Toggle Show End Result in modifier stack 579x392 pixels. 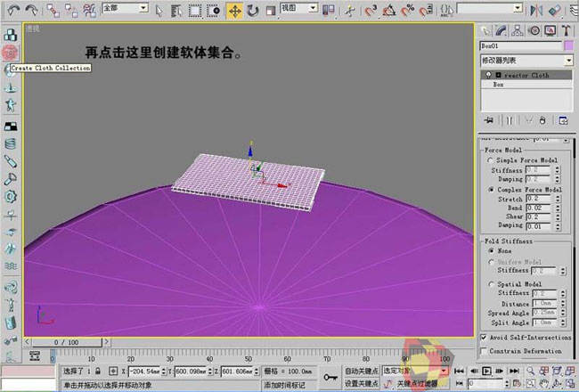click(x=510, y=120)
